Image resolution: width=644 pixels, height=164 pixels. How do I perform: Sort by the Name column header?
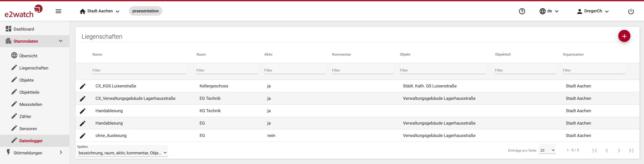[97, 54]
